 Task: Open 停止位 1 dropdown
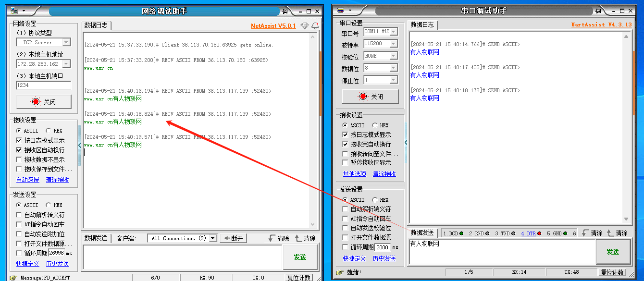coord(393,80)
